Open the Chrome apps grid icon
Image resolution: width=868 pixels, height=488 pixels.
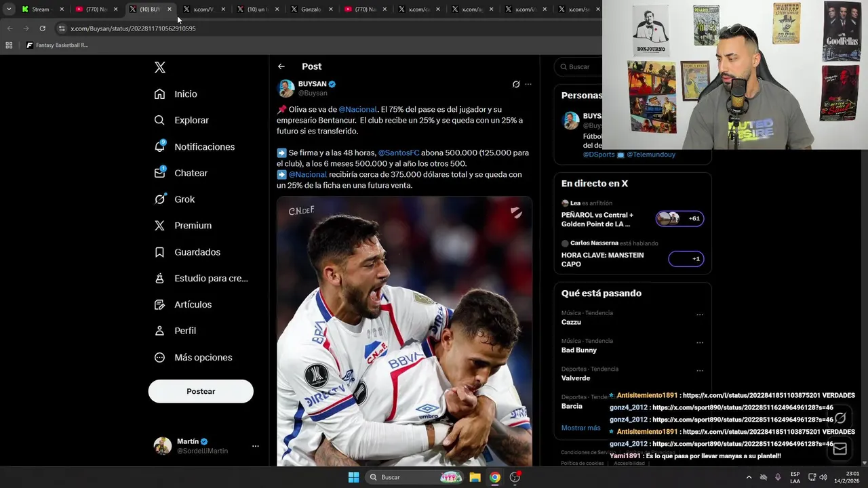coord(9,45)
